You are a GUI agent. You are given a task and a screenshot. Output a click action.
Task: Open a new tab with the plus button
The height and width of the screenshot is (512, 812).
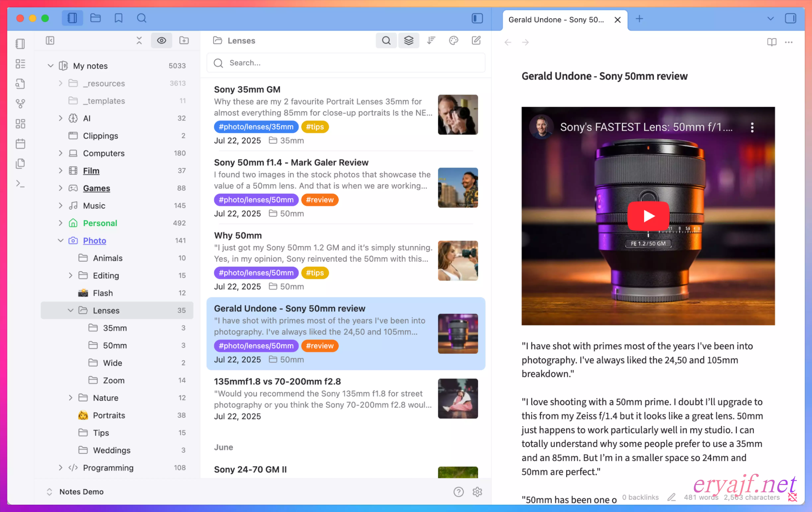(x=639, y=19)
